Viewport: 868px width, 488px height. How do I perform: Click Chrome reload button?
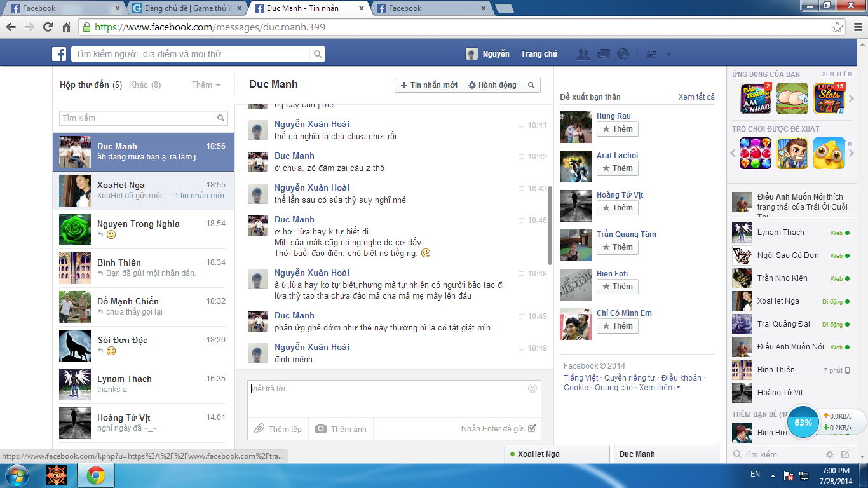(48, 27)
